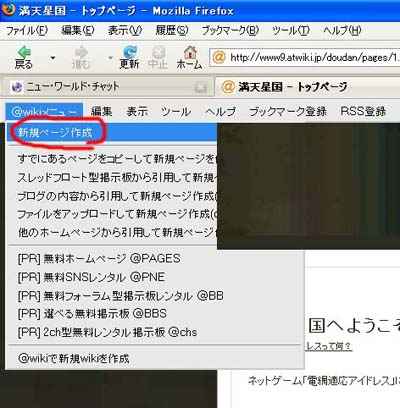Click RSS登録 in wiki bar
This screenshot has height=408, width=400.
(x=363, y=112)
